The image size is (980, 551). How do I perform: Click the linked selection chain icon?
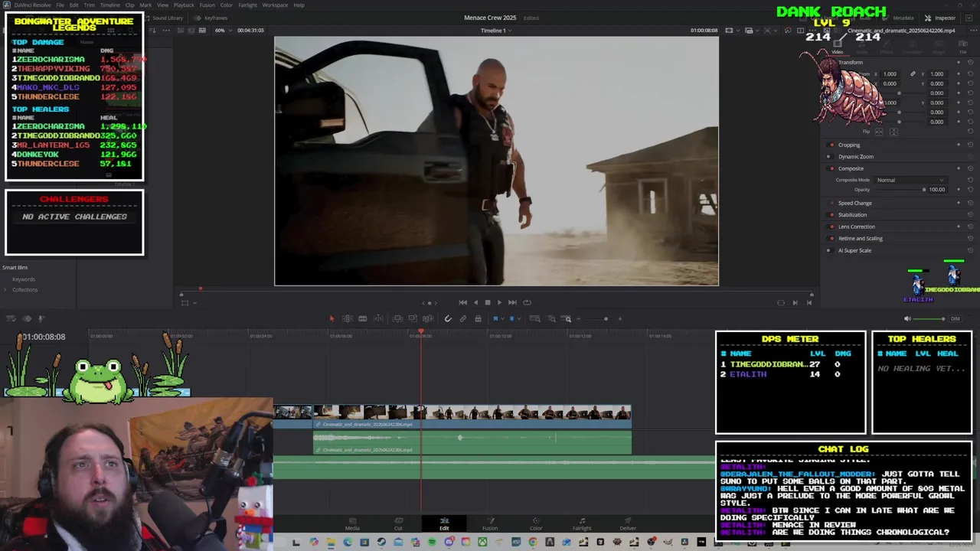462,318
